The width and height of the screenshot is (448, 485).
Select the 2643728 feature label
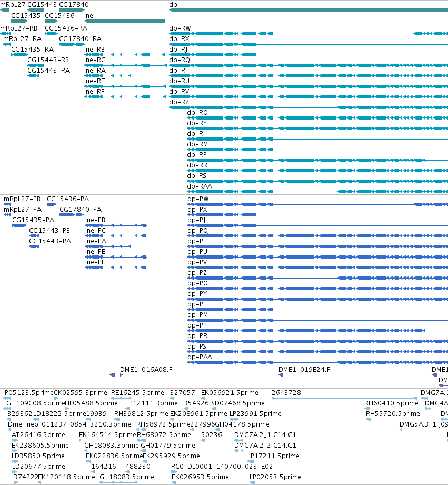click(286, 393)
